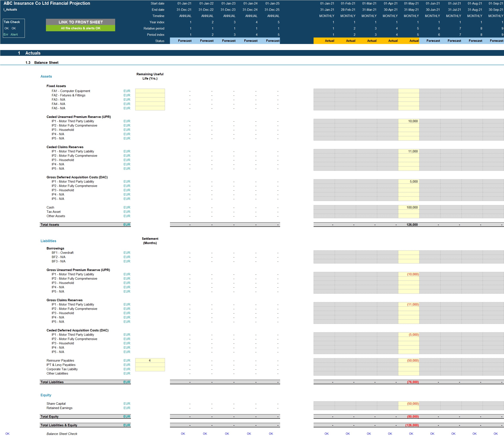Select FA1 Computer Equipment useful life input
504x436 pixels.
(150, 91)
